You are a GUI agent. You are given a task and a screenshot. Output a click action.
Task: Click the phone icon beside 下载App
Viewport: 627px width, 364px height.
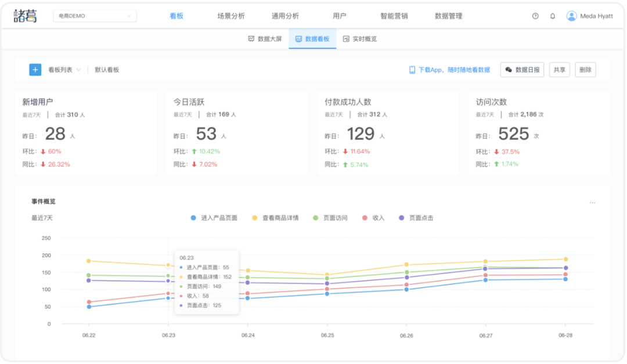point(412,70)
